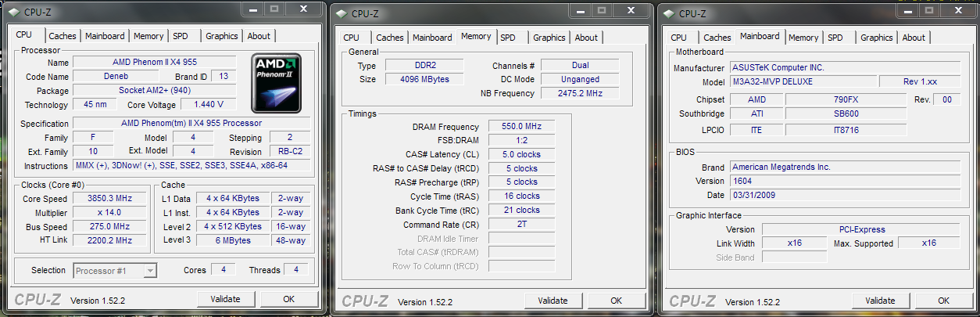Click Validate in the Mainboard window

(x=881, y=301)
